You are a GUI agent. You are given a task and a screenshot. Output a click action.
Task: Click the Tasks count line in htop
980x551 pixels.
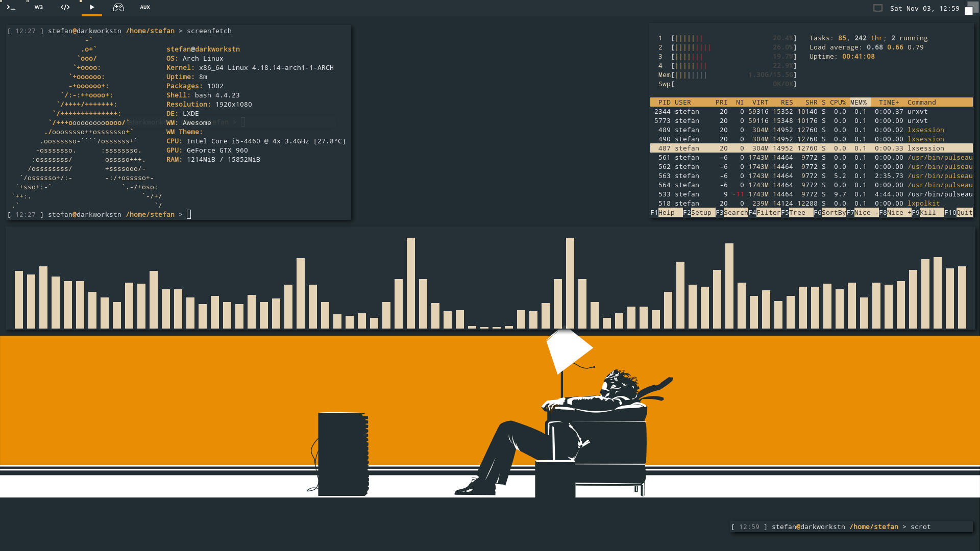pyautogui.click(x=868, y=38)
